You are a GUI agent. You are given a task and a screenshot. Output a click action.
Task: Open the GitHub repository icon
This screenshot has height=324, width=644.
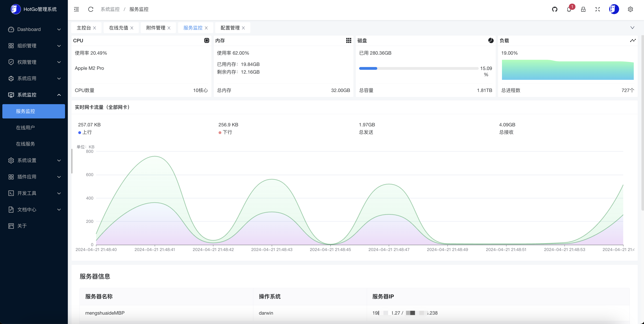coord(554,9)
